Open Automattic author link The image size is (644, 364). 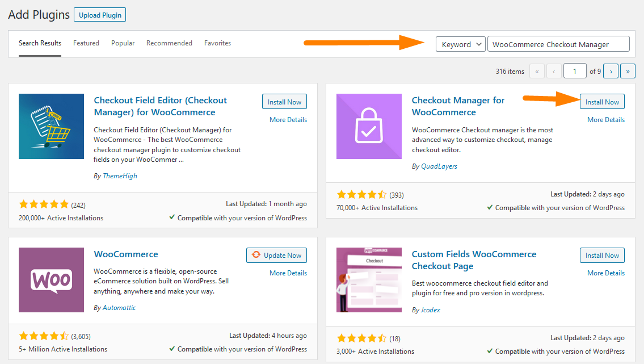coord(119,307)
